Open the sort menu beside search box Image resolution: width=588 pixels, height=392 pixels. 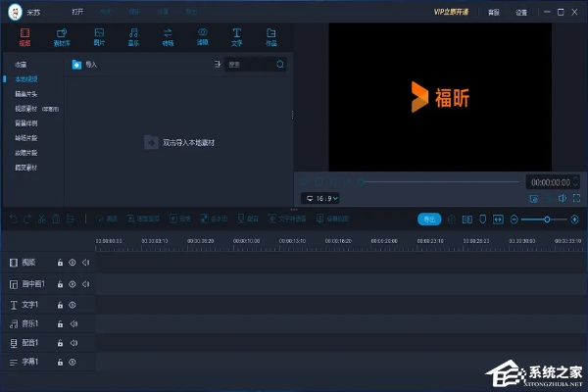click(217, 65)
